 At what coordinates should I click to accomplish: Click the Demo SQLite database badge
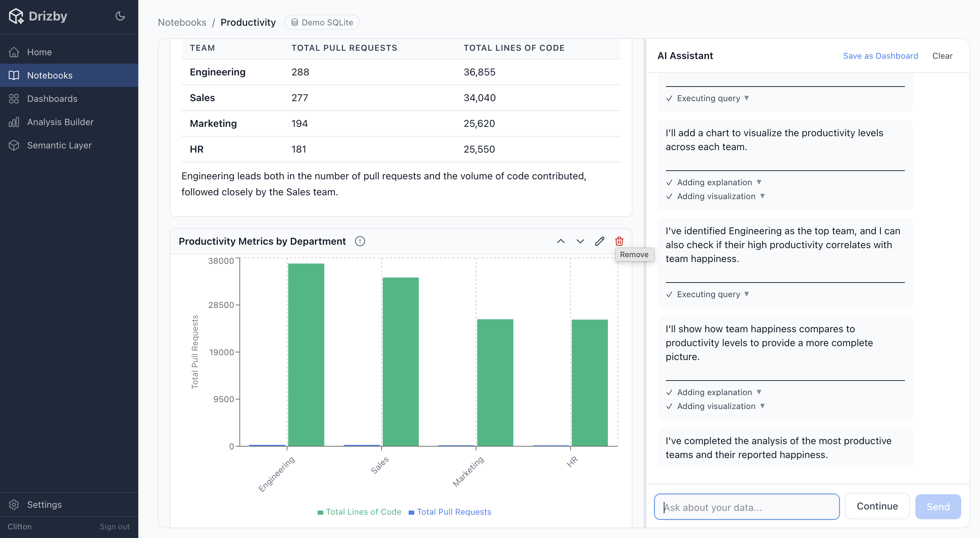(322, 23)
